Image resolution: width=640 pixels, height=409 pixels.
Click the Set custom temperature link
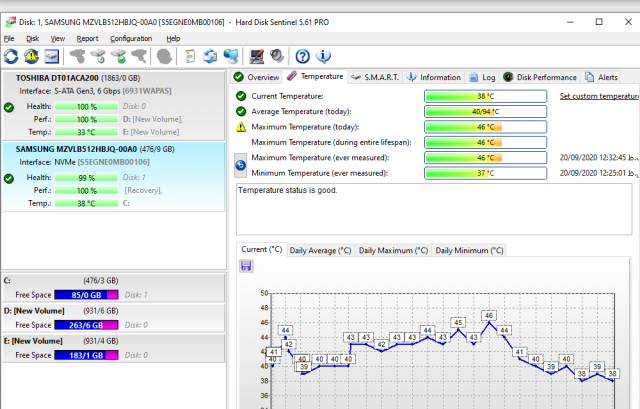coord(598,96)
